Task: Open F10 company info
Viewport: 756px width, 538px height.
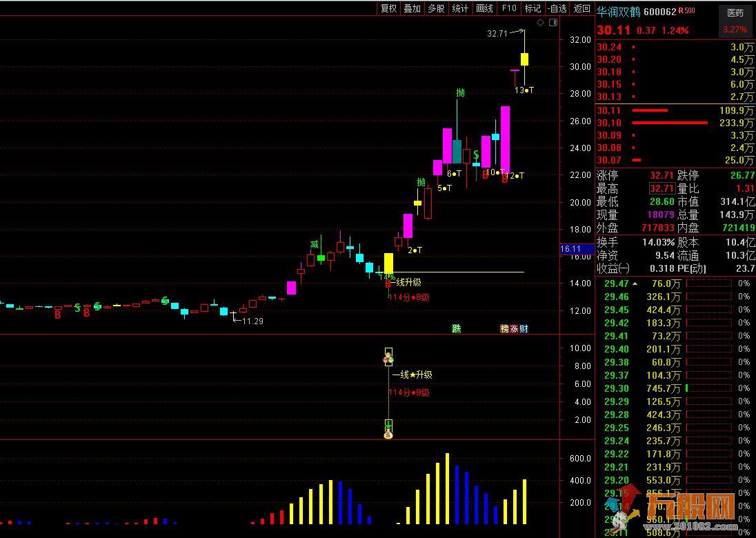Action: [x=509, y=8]
